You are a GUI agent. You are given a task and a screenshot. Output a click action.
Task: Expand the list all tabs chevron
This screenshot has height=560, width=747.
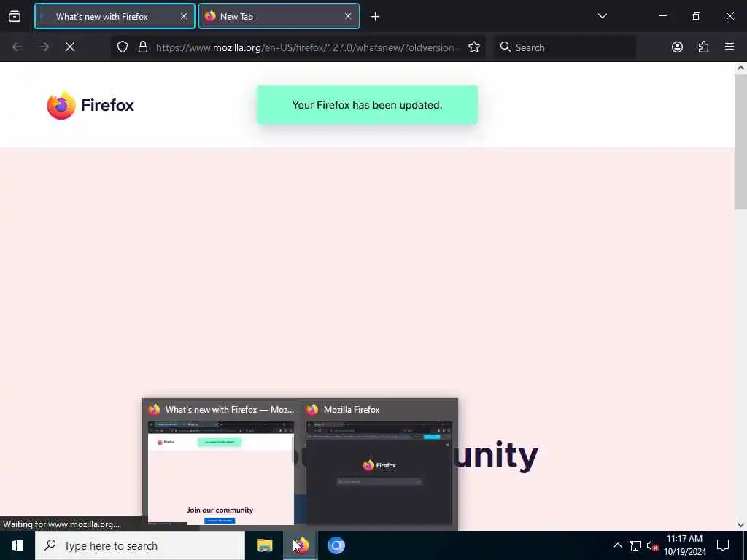(602, 16)
